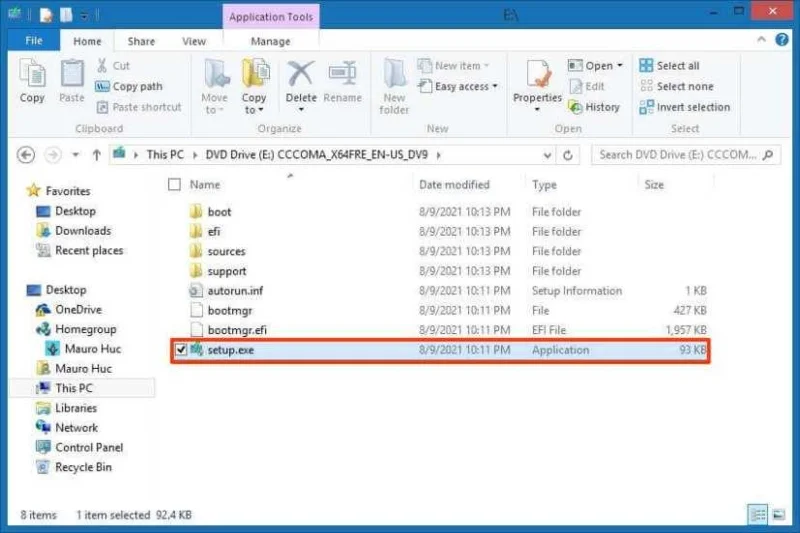The image size is (800, 533).
Task: Click the Properties icon
Action: pos(537,74)
